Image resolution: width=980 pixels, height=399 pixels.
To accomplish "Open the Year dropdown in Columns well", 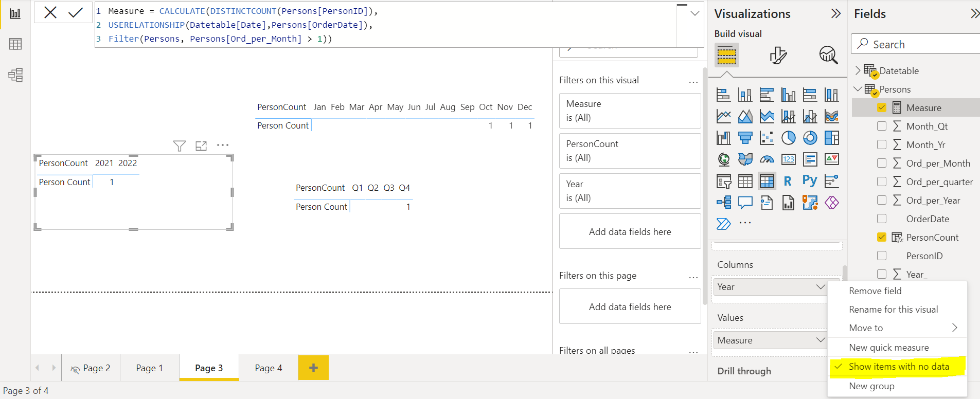I will tap(821, 287).
